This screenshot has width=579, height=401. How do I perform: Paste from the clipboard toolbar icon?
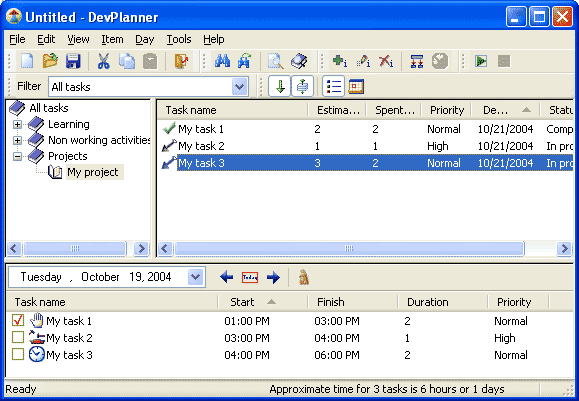click(150, 61)
